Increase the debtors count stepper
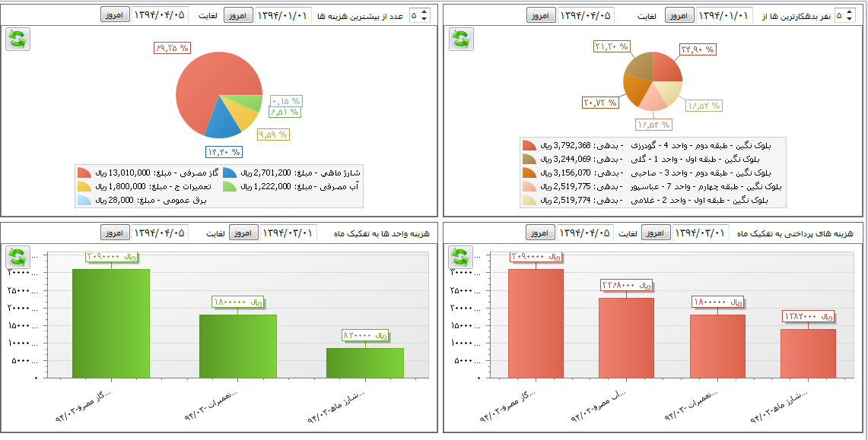This screenshot has width=868, height=440. tap(851, 12)
